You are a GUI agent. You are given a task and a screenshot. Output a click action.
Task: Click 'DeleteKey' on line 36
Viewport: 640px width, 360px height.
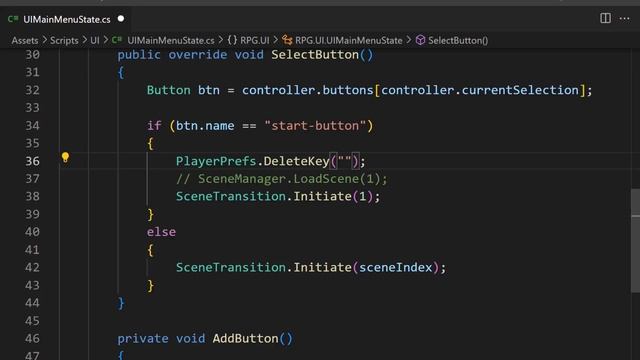tap(296, 161)
